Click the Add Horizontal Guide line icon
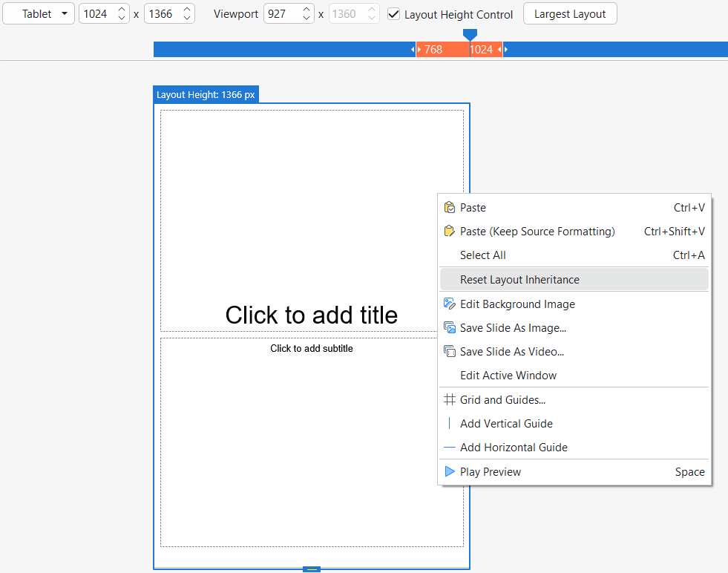 pos(449,448)
